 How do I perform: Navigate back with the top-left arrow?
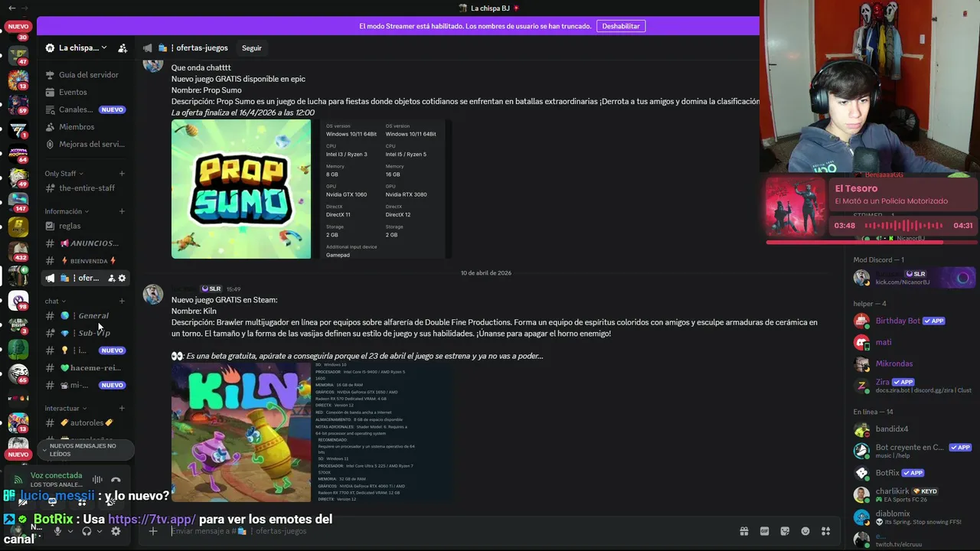(x=11, y=8)
